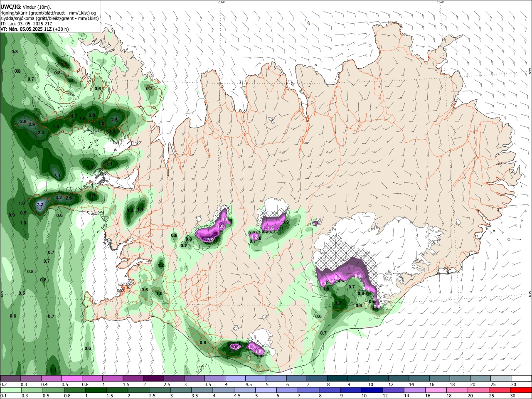Click the 'slydda/snjókoma' legend description line
Image resolution: width=532 pixels, height=399 pixels.
click(x=49, y=18)
